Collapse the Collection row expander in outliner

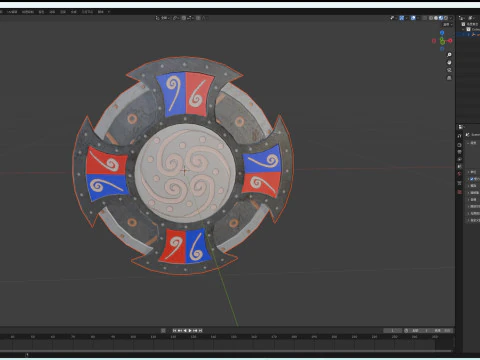tap(463, 29)
